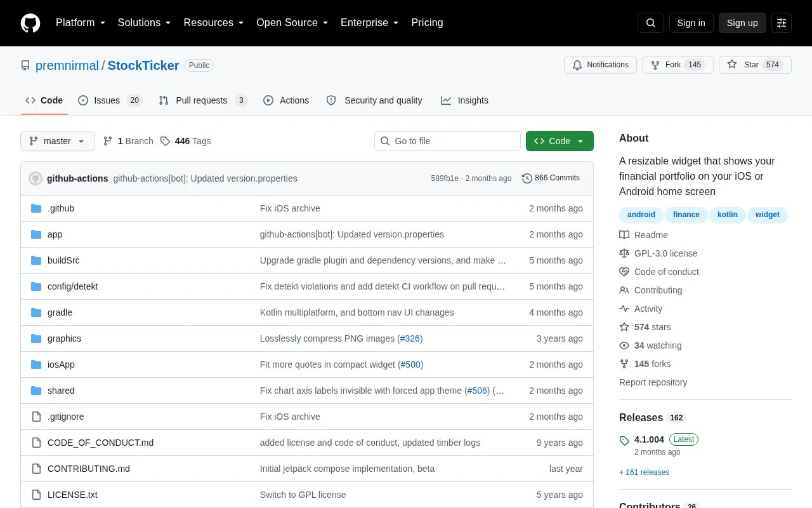Open the 446 Tags link
This screenshot has height=508, width=812.
click(x=185, y=141)
